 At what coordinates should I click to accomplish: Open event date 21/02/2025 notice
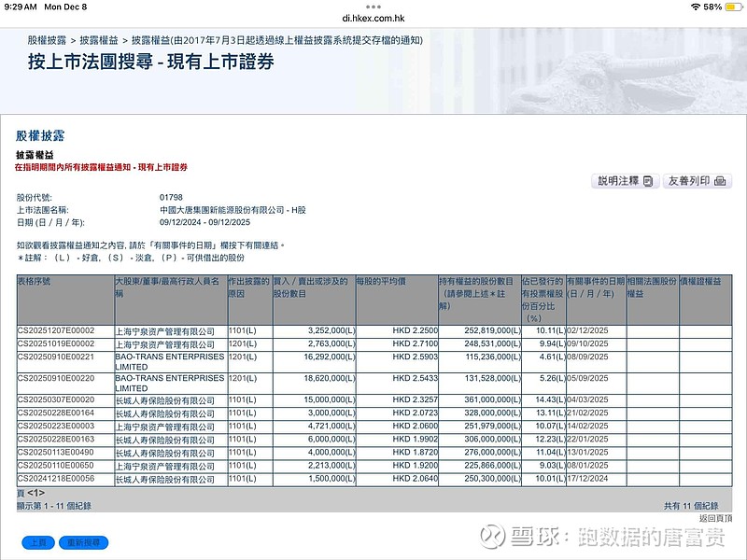click(587, 413)
